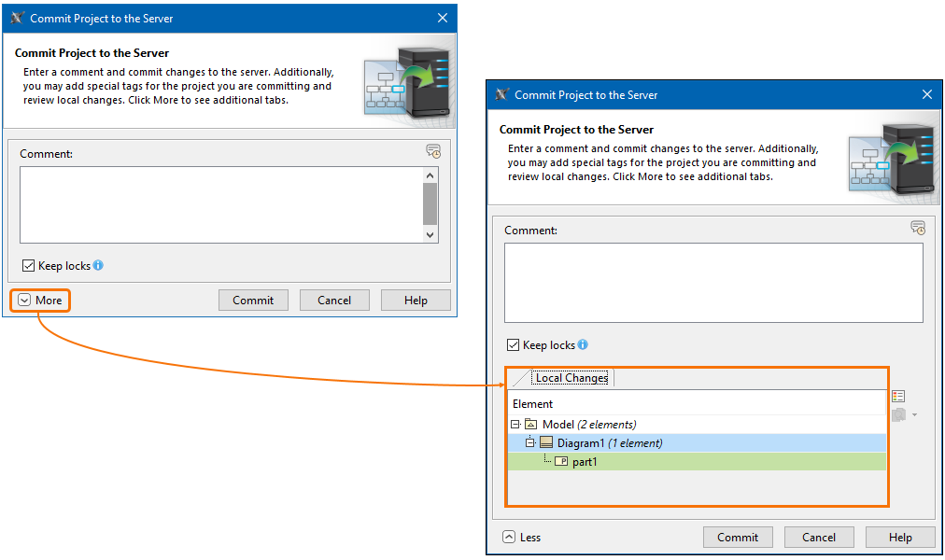The image size is (945, 560).
Task: Select the Diagram1 (1 element) row
Action: click(697, 443)
